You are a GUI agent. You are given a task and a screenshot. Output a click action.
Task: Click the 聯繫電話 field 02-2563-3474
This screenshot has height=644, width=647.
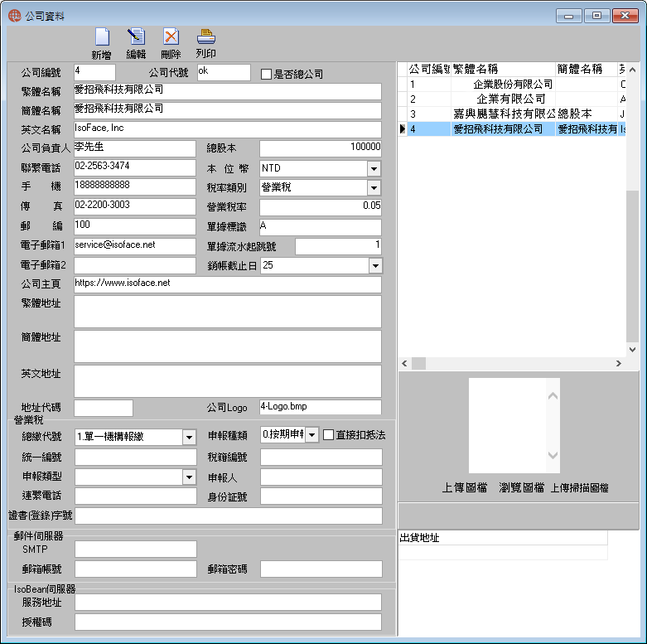[134, 167]
